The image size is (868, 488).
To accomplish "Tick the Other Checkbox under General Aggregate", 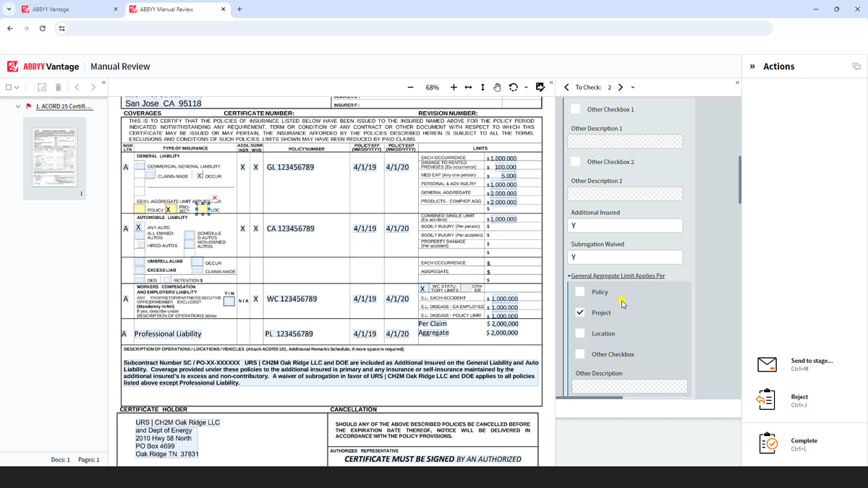I will click(580, 354).
